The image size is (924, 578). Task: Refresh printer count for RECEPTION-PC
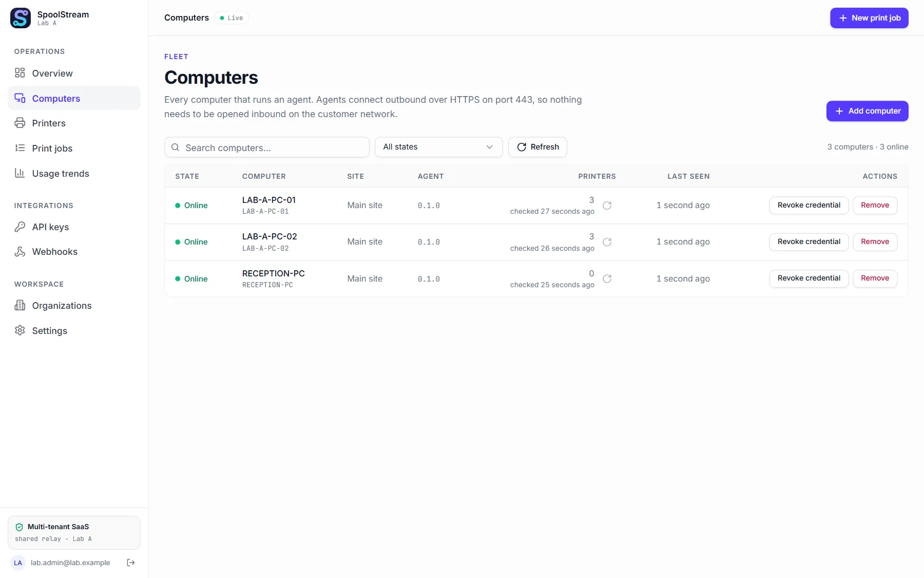(607, 278)
